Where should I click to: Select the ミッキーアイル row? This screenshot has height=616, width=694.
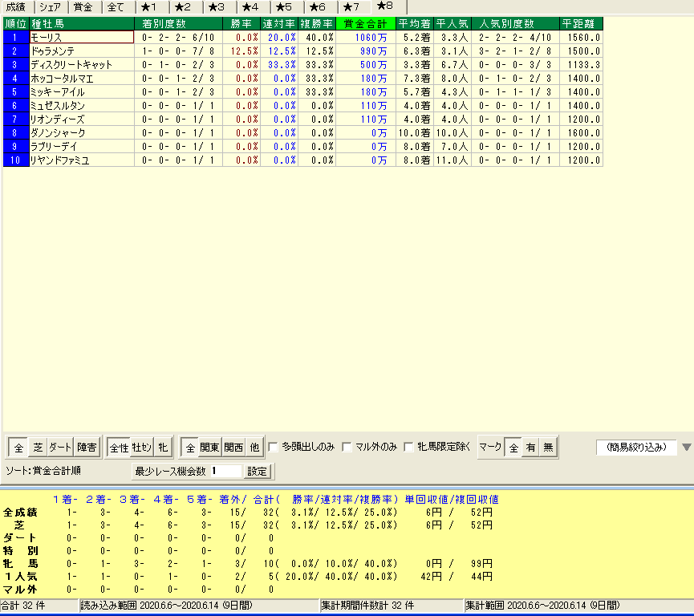click(x=302, y=92)
